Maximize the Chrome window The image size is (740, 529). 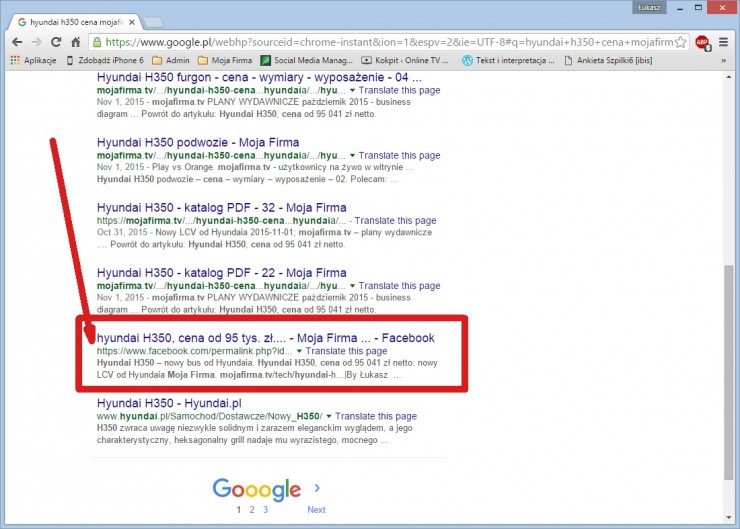tap(698, 8)
